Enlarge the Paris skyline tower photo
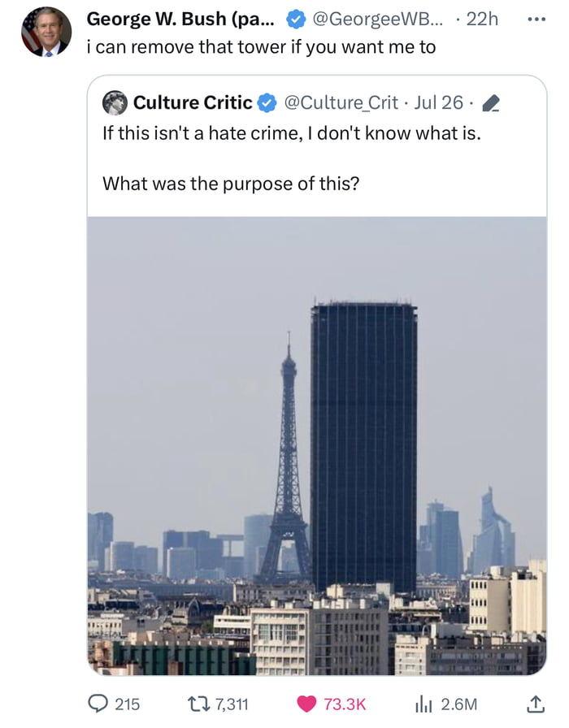This screenshot has width=569, height=728. 317,446
